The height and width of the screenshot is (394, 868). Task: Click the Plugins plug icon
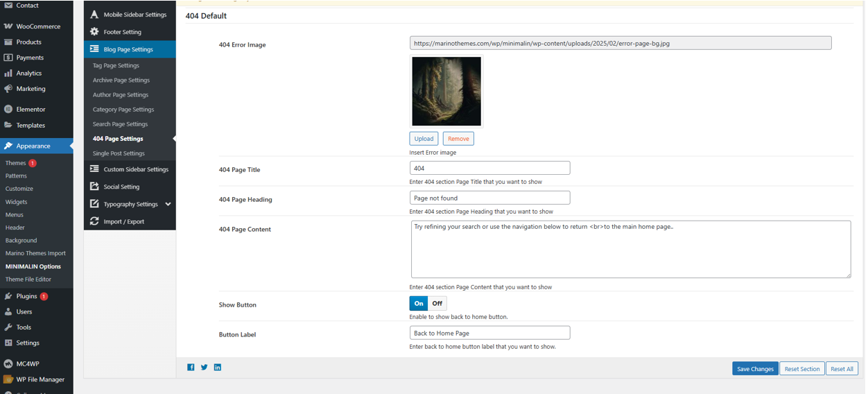click(8, 296)
